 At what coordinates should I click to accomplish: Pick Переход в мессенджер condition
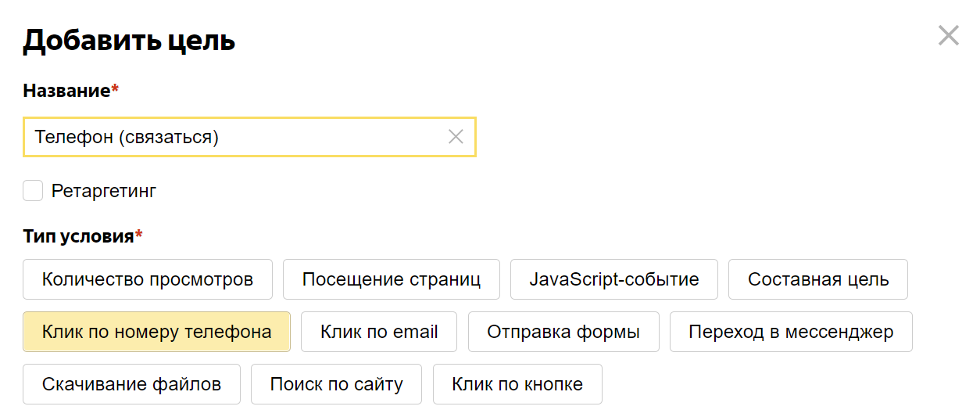(791, 332)
